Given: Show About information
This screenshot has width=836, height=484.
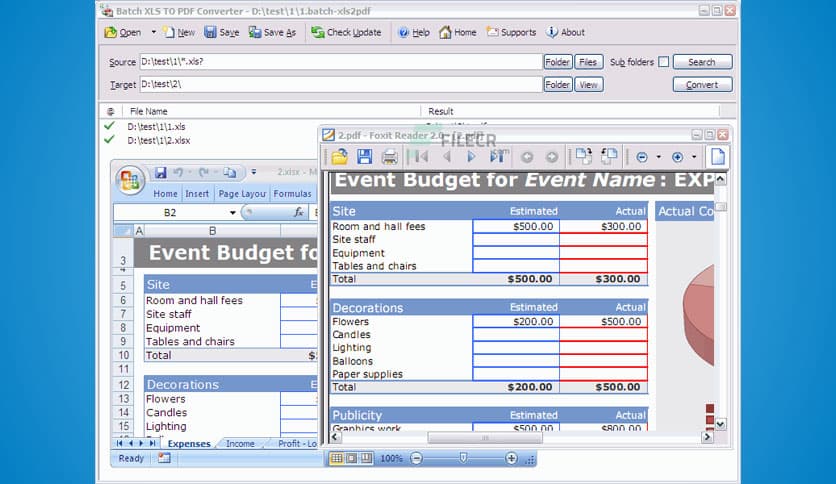Looking at the screenshot, I should click(566, 33).
